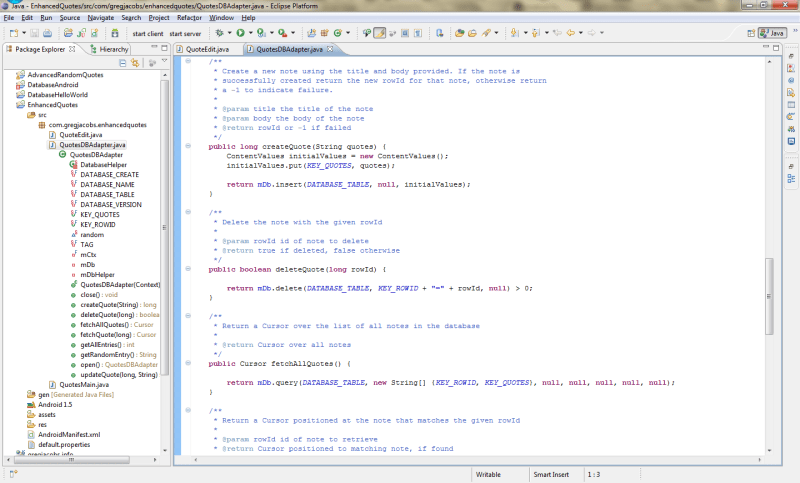This screenshot has height=483, width=800.
Task: Click the Debug bug icon
Action: coord(219,33)
